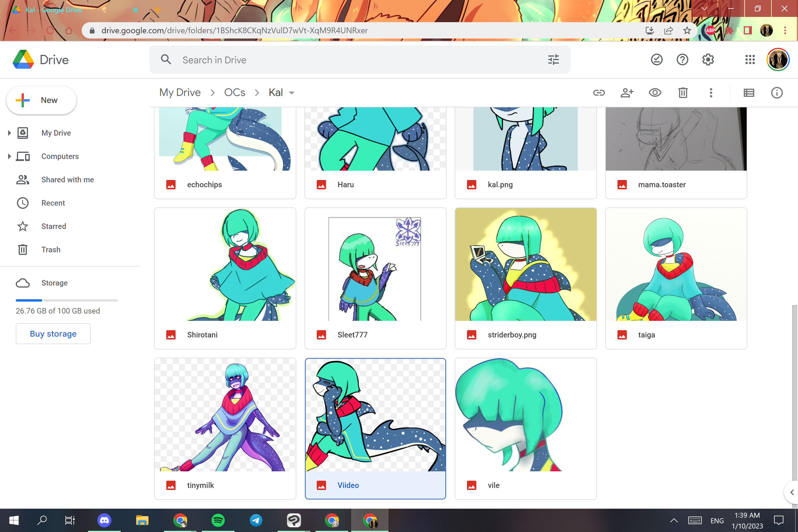Viewport: 798px width, 532px height.
Task: Go to Shared with me
Action: tap(67, 179)
